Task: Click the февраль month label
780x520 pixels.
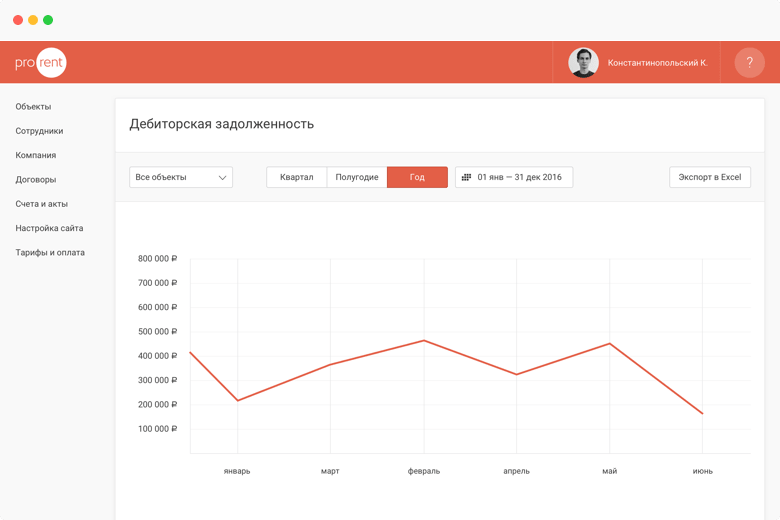Action: (424, 471)
